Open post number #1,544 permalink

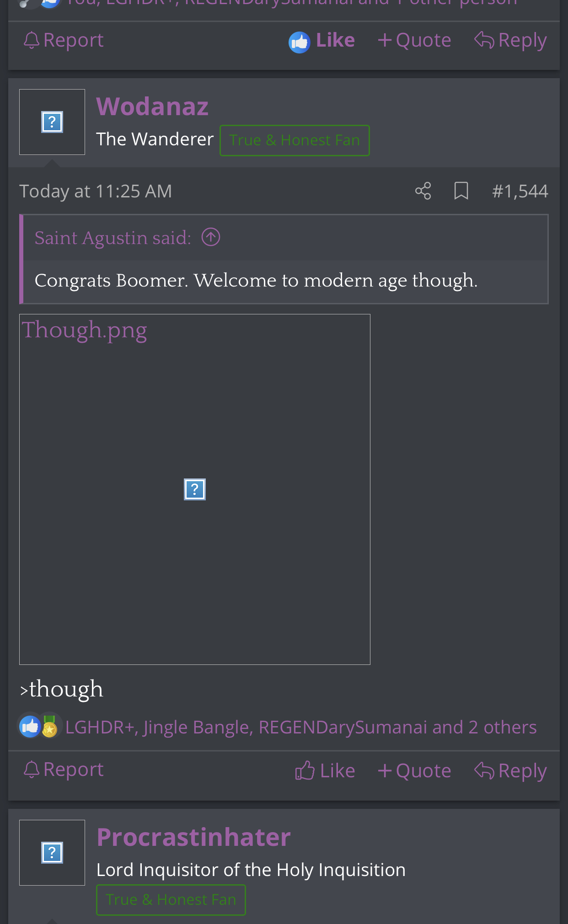(x=520, y=191)
